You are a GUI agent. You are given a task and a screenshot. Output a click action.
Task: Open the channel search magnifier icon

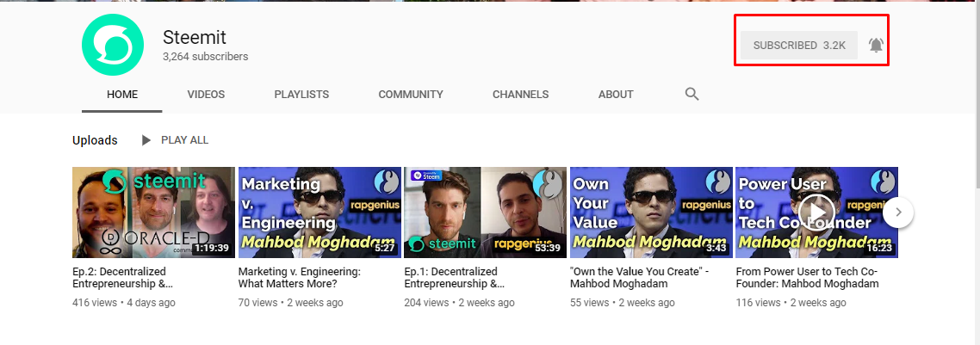(x=692, y=94)
